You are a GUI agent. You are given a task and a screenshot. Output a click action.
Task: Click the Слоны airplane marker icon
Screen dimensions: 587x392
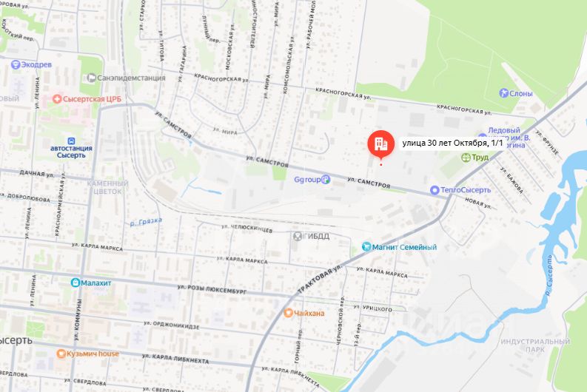[x=504, y=93]
